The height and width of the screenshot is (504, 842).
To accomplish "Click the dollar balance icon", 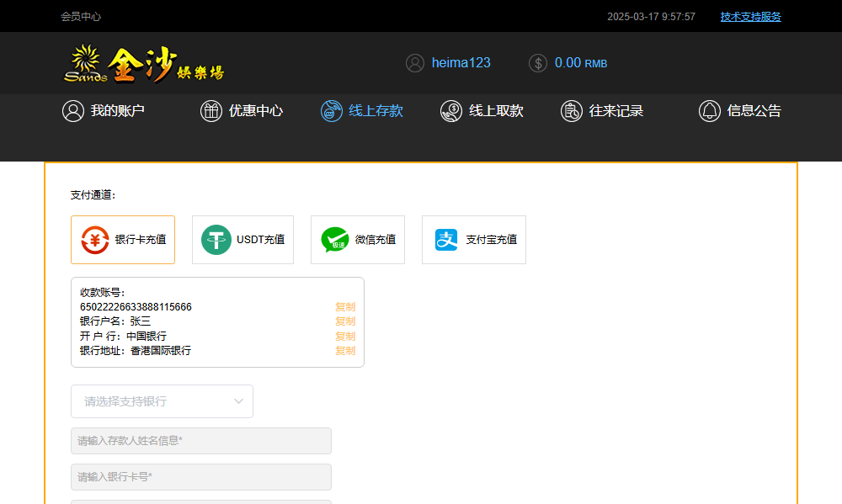I will (538, 63).
